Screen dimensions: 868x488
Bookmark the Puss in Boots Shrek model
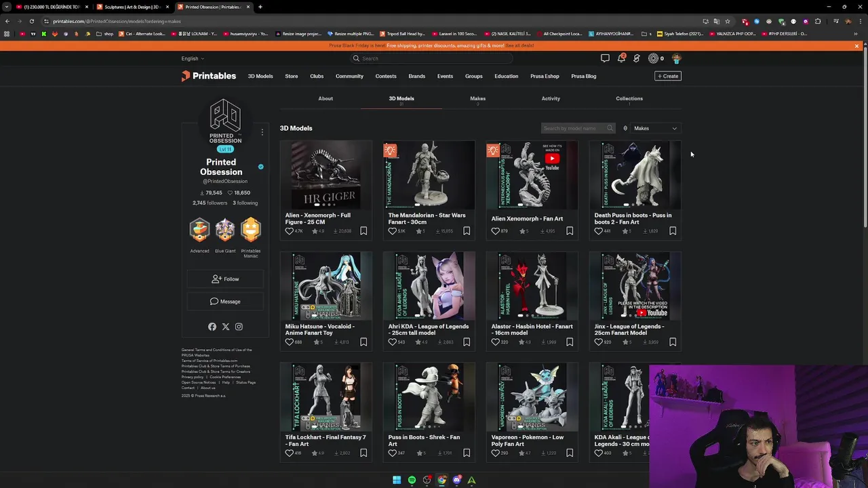[467, 453]
